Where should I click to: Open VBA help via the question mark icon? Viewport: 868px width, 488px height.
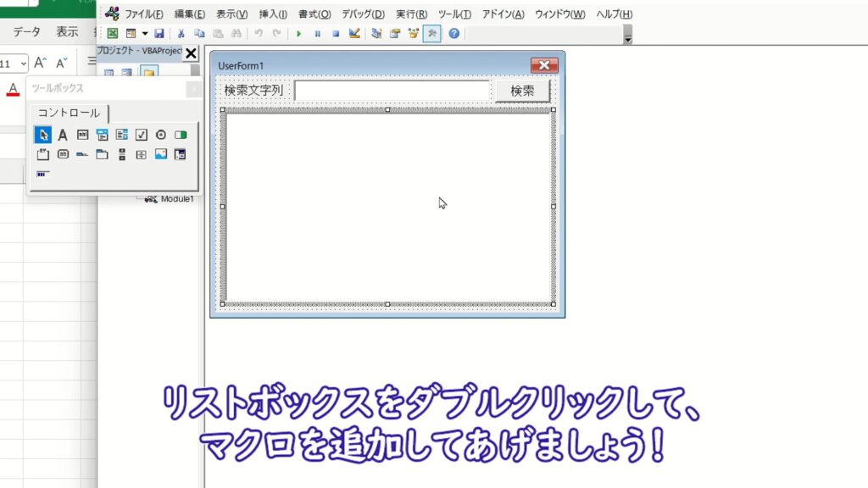click(x=453, y=34)
